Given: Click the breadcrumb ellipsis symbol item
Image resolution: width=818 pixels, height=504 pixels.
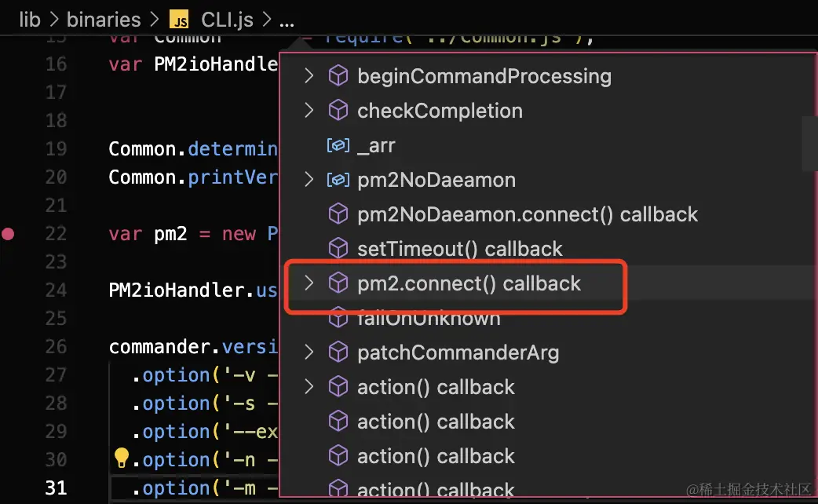Looking at the screenshot, I should click(287, 22).
